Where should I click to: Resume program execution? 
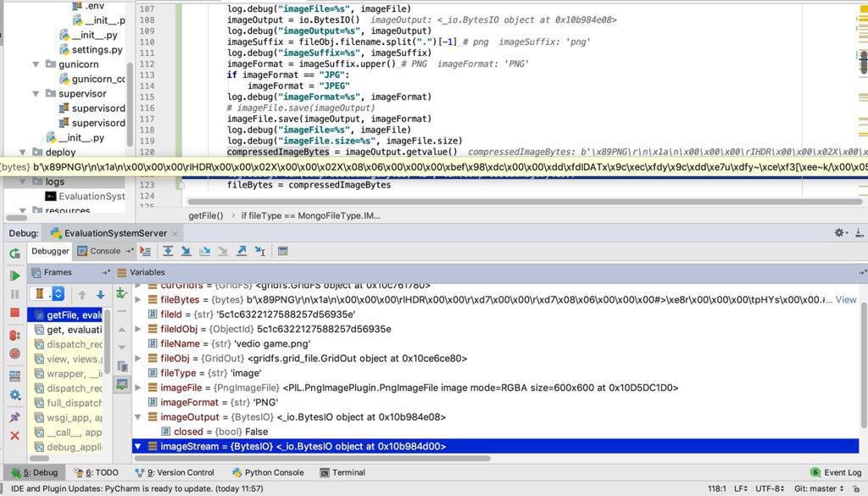15,276
